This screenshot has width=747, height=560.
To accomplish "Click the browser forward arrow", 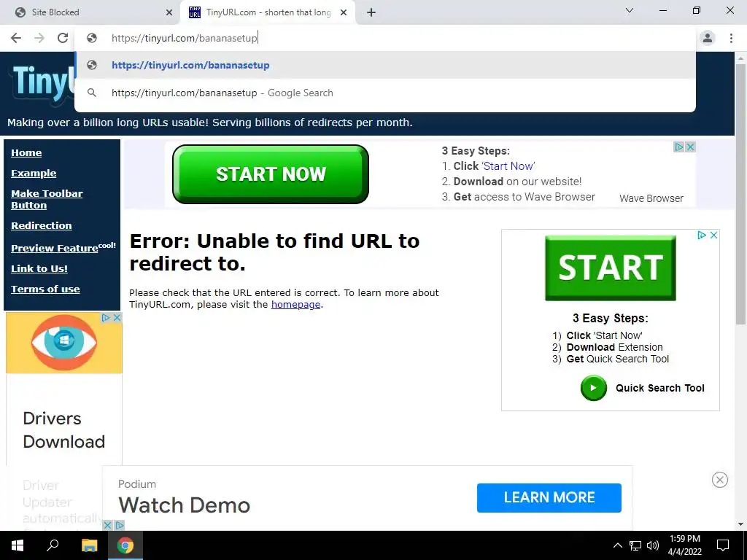I will (39, 38).
